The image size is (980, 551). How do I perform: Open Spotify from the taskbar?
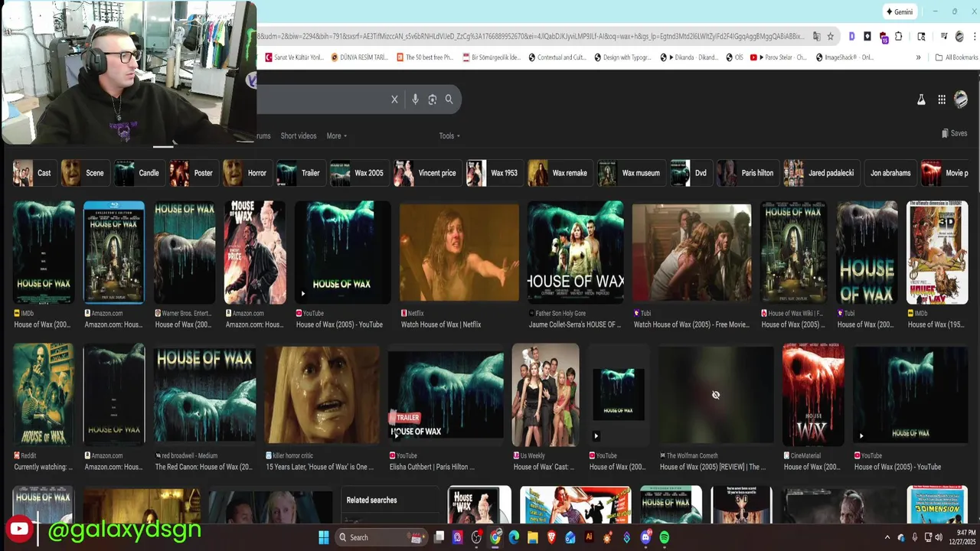coord(664,537)
